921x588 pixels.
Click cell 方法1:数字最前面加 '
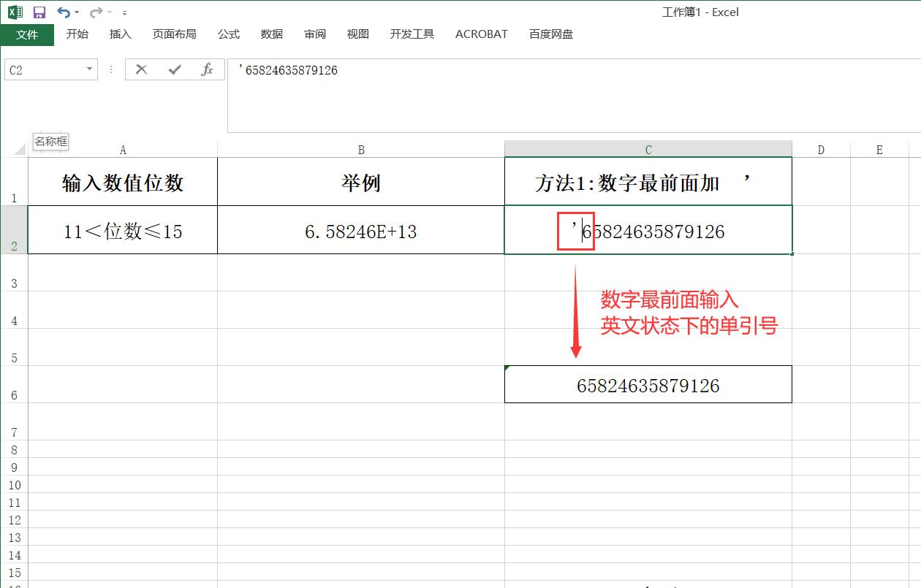[x=648, y=183]
